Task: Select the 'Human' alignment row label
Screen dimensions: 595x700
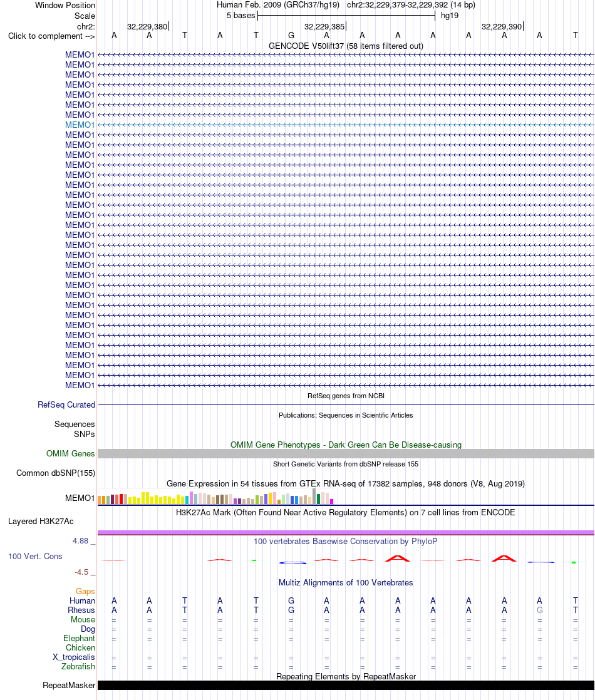Action: click(x=82, y=601)
